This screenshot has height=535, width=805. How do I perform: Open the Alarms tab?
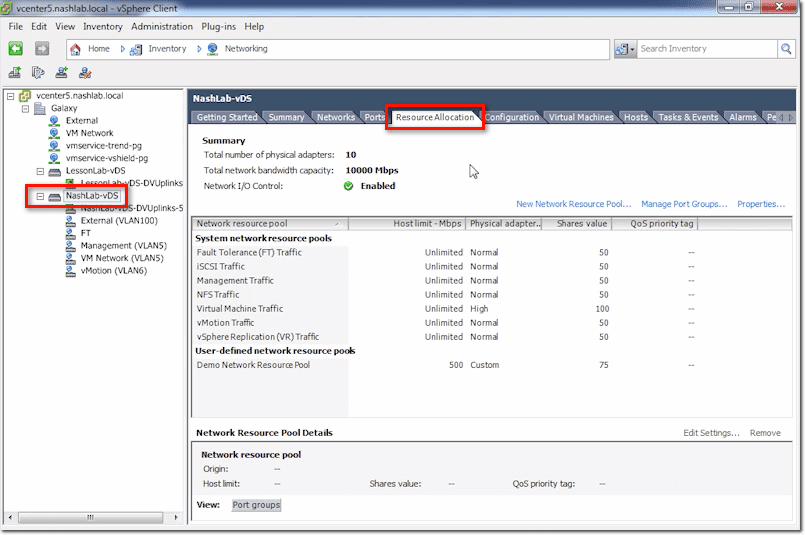click(743, 117)
